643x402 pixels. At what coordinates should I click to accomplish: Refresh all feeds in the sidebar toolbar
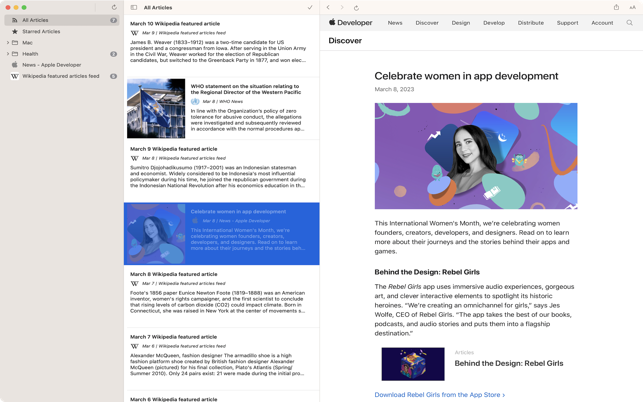(x=114, y=7)
